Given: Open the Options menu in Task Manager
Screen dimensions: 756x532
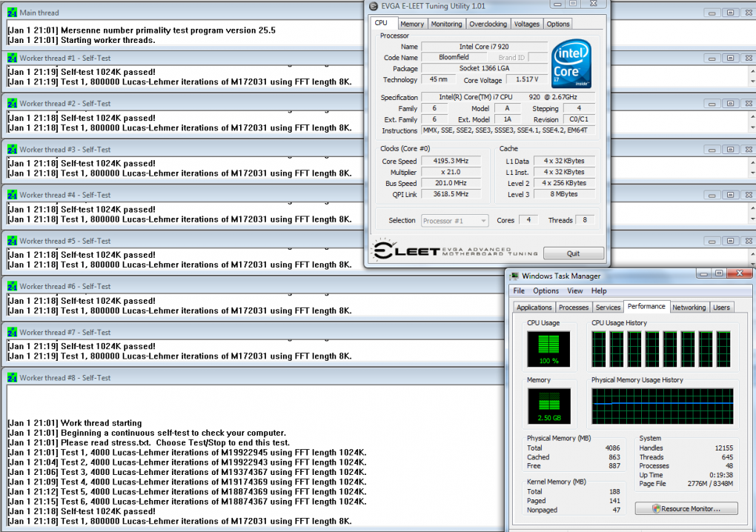Looking at the screenshot, I should 546,291.
